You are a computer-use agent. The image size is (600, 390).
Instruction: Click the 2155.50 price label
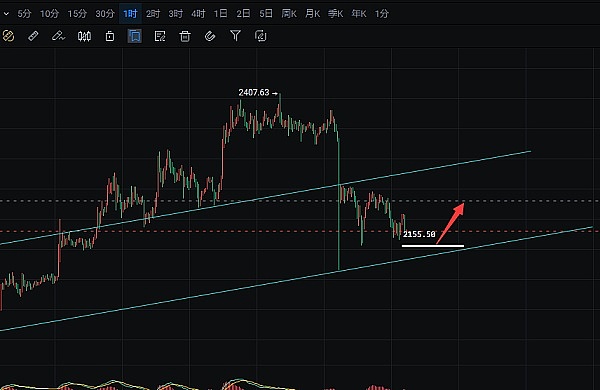coord(419,234)
